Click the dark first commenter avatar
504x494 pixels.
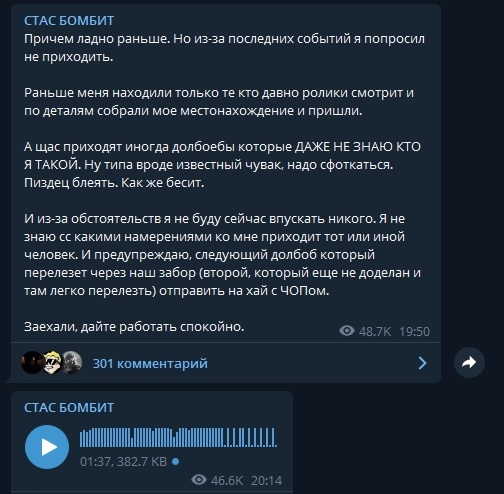(32, 362)
